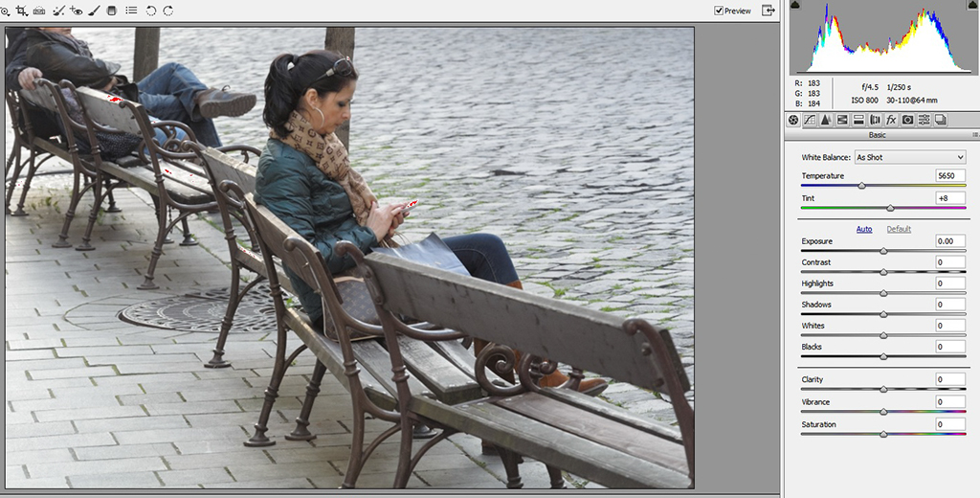Open the Effects (fx) tab
This screenshot has height=498, width=980.
[891, 120]
